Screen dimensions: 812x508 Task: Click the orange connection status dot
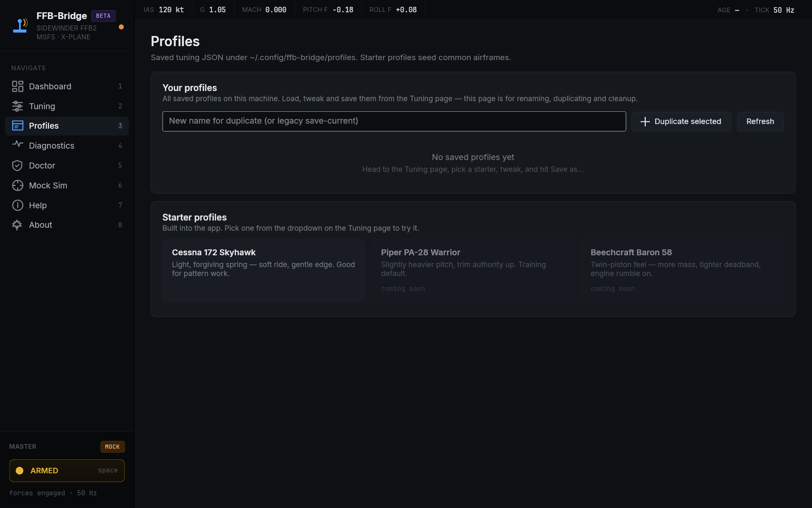coord(121,27)
